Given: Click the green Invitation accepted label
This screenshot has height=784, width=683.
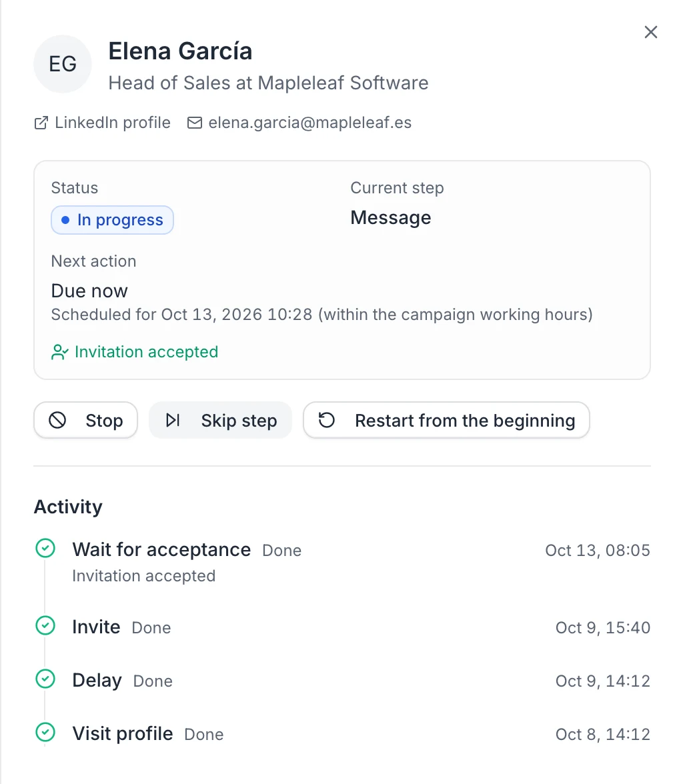Looking at the screenshot, I should coord(146,352).
